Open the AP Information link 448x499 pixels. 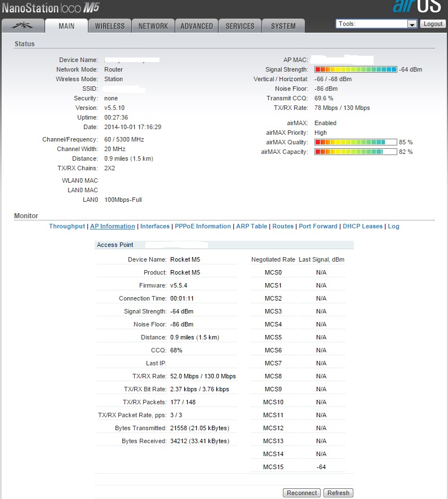click(113, 226)
